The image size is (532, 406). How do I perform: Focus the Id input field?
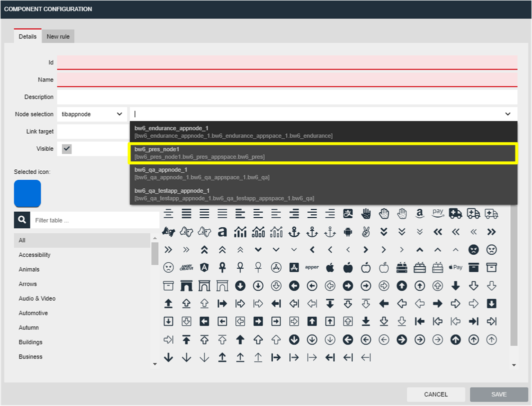point(287,62)
